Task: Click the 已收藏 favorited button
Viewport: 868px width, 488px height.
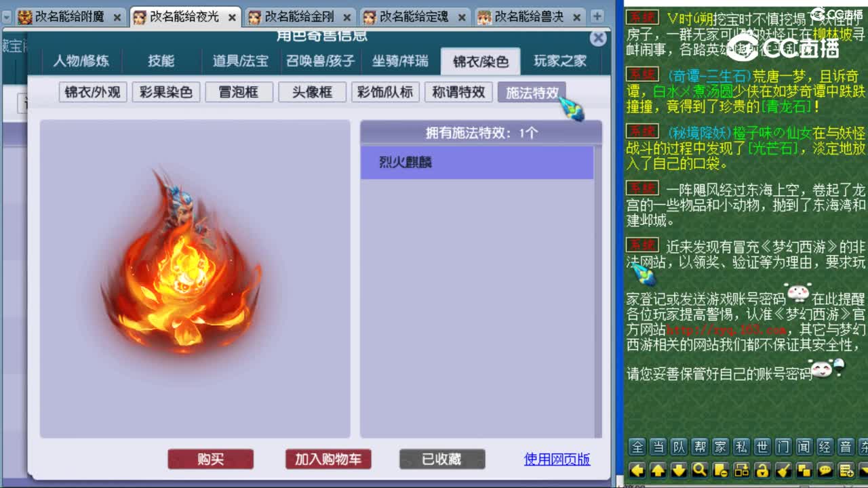Action: pyautogui.click(x=442, y=459)
